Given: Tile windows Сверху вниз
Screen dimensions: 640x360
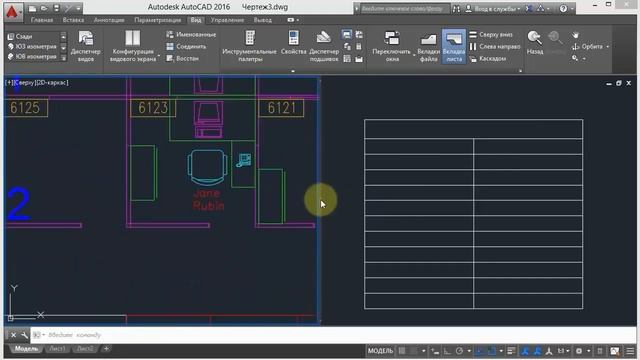Looking at the screenshot, I should (491, 35).
